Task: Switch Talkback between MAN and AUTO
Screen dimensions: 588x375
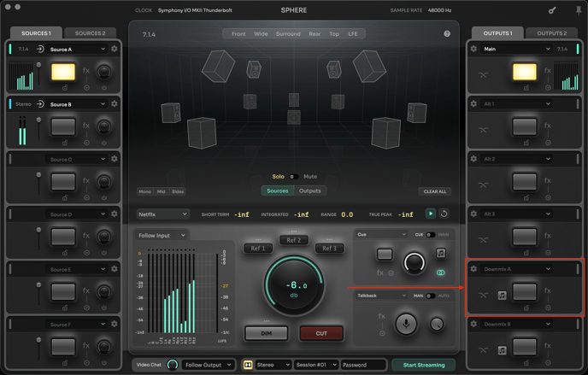Action: click(x=430, y=296)
